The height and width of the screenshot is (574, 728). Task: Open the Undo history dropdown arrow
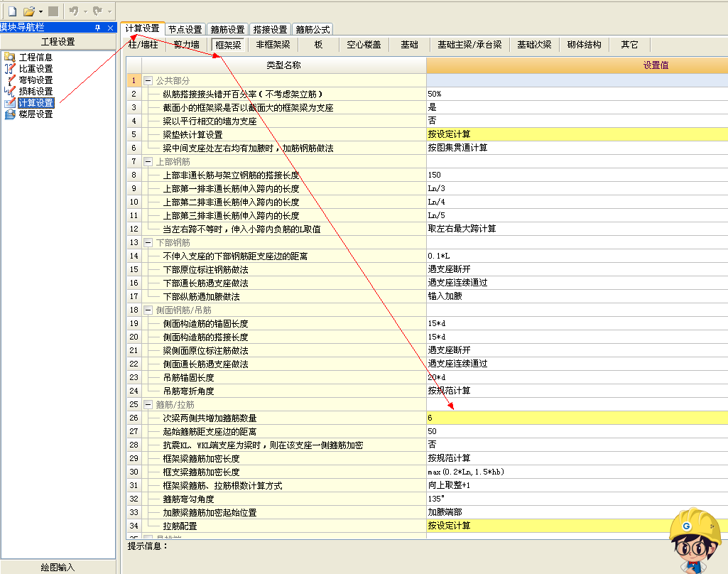click(x=85, y=11)
